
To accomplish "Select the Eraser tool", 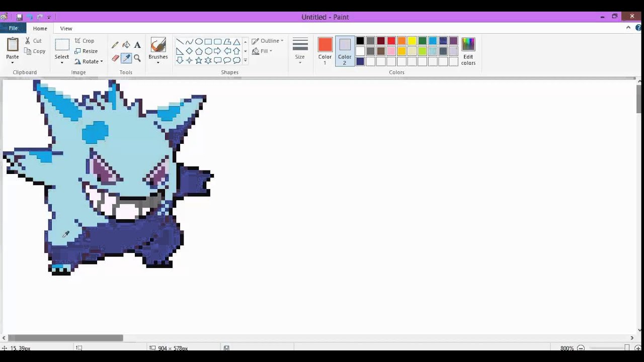I will pyautogui.click(x=115, y=58).
